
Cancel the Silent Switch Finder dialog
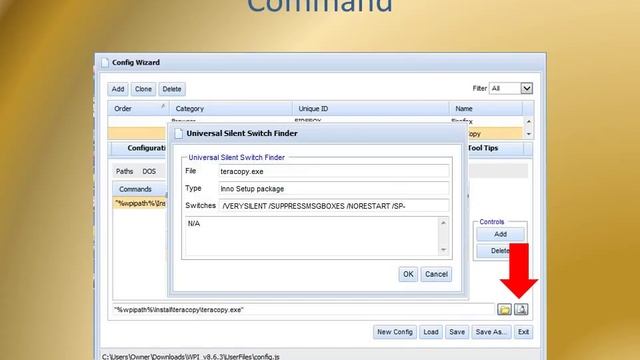(x=436, y=274)
